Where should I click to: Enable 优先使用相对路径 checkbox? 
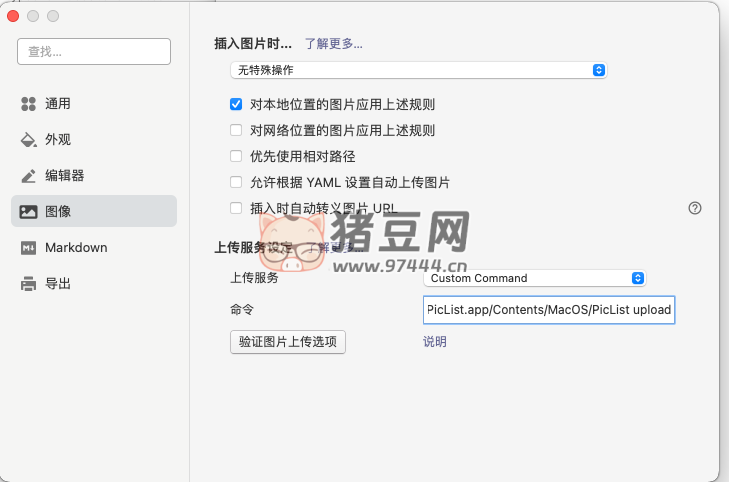click(236, 156)
